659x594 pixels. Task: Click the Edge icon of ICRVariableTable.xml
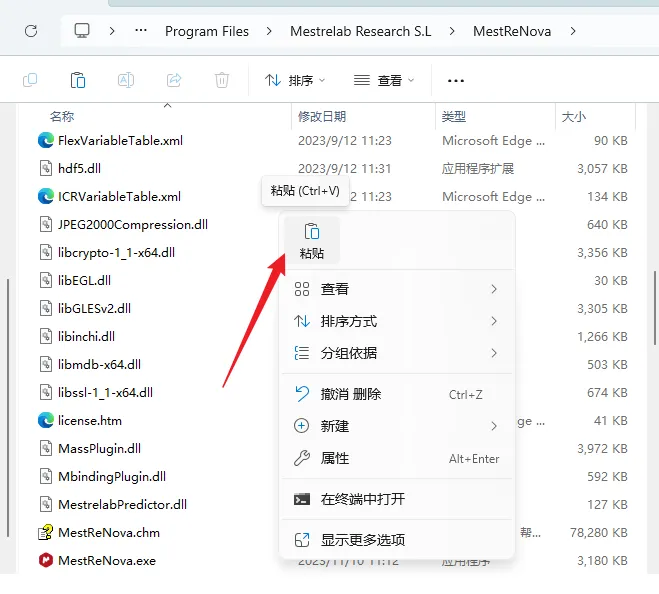46,196
